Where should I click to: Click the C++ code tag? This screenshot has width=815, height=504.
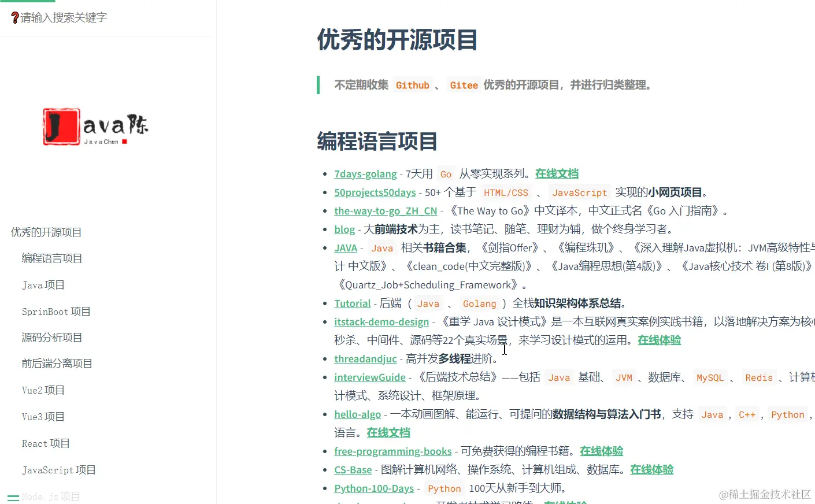coord(747,414)
